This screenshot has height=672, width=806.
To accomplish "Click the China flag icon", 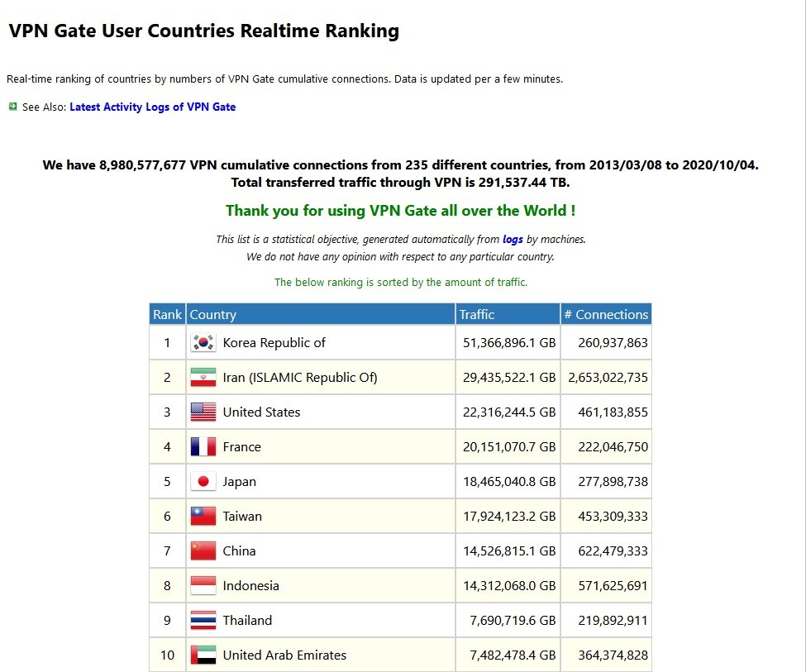I will (203, 551).
